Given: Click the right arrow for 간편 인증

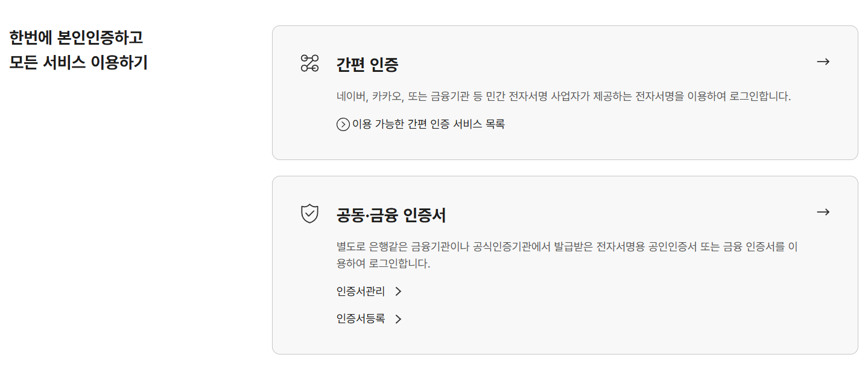Looking at the screenshot, I should pyautogui.click(x=823, y=62).
